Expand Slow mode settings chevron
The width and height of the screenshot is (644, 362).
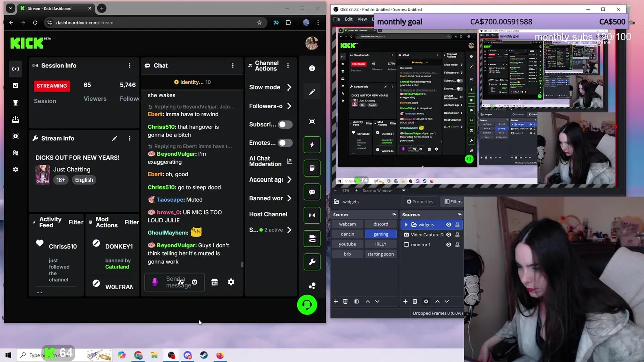289,87
